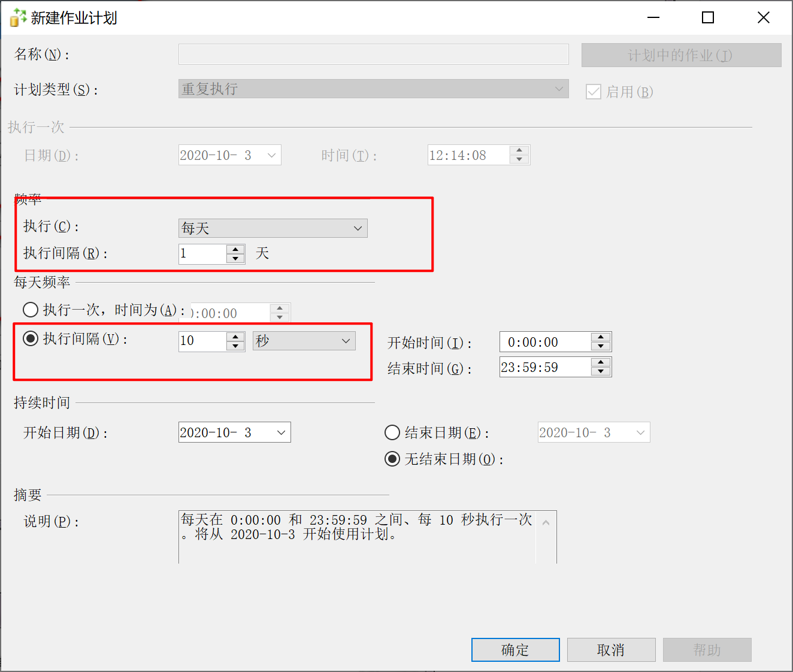Choose the 结束日期(E) radio button
Image resolution: width=793 pixels, height=672 pixels.
click(x=392, y=432)
